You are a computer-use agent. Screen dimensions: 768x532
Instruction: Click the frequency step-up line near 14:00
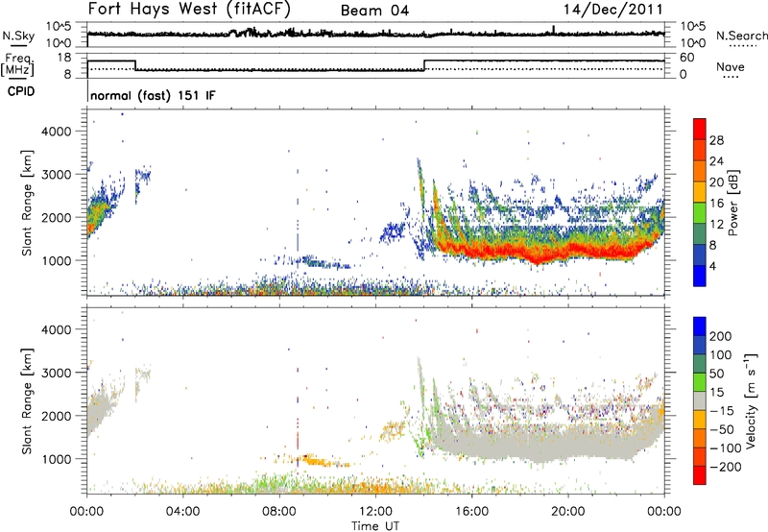[x=424, y=65]
